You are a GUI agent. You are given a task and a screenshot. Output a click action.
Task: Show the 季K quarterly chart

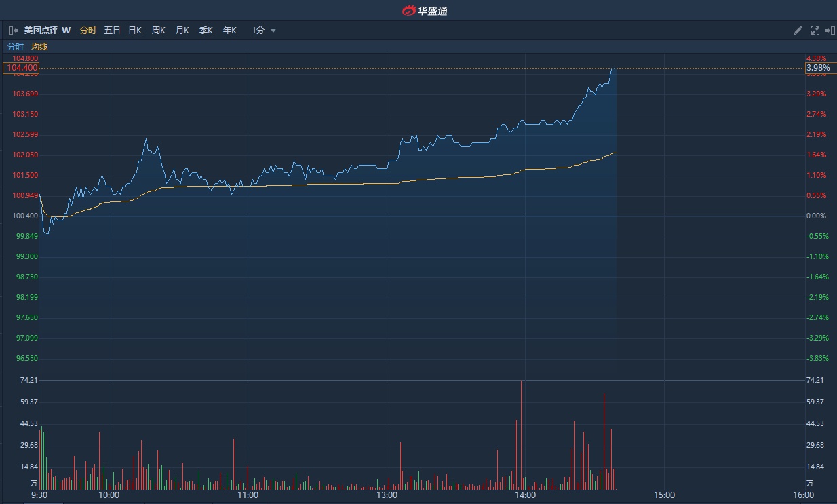206,31
